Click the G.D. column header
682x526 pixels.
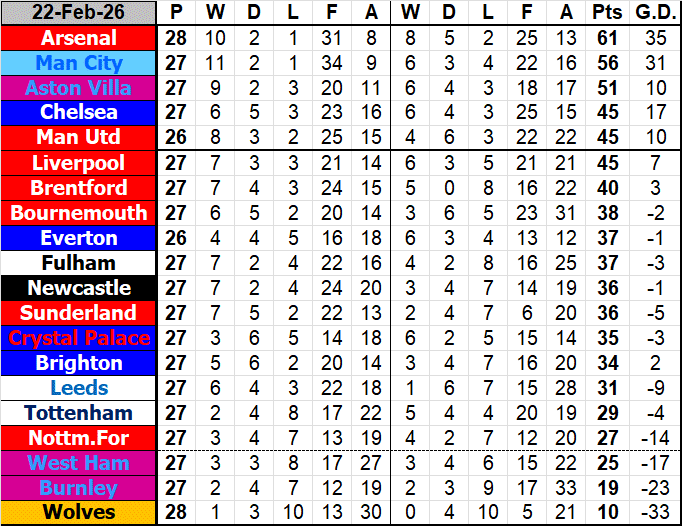click(x=655, y=13)
